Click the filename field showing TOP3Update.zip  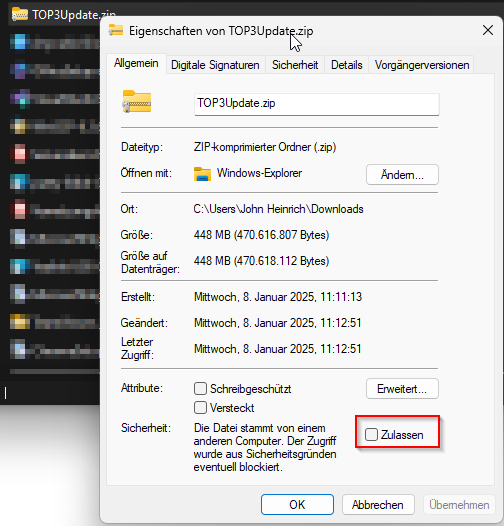(x=317, y=104)
